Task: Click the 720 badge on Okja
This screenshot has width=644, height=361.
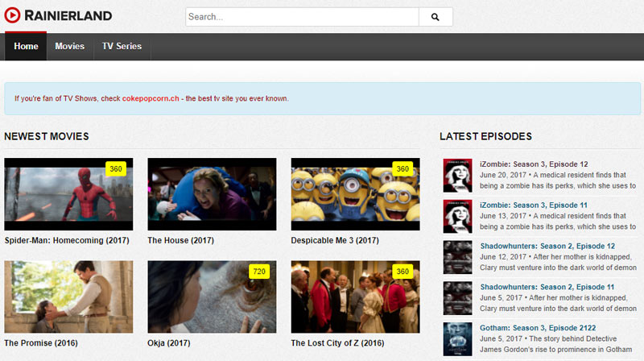Action: 259,272
